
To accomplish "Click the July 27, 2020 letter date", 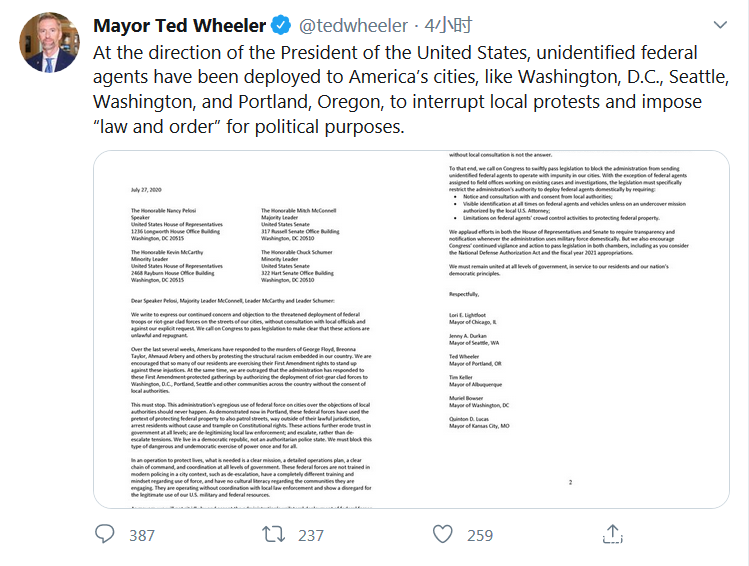I will pyautogui.click(x=146, y=188).
